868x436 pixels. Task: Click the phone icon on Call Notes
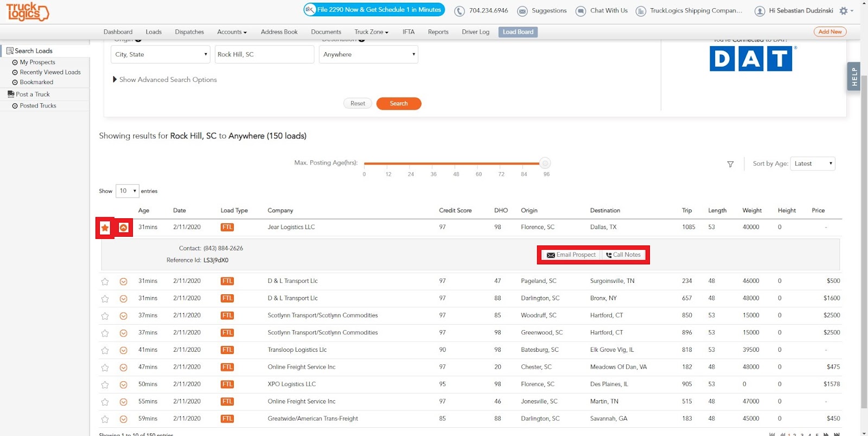click(609, 255)
